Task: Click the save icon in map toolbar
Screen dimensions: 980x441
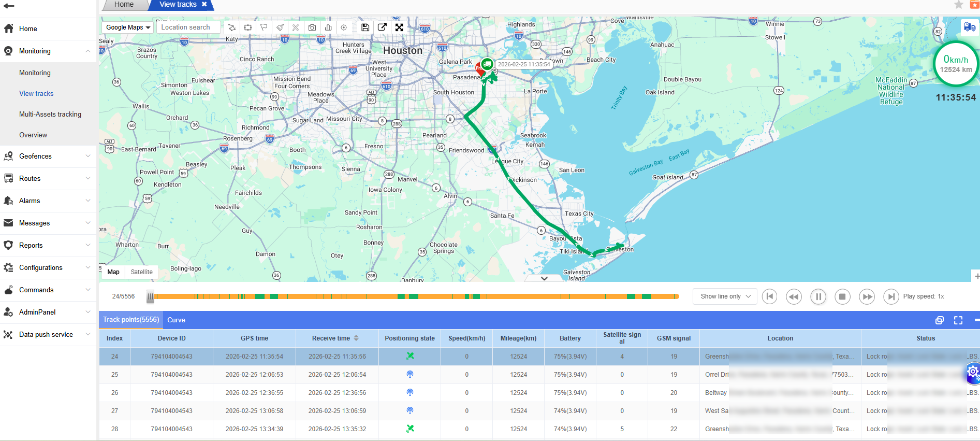Action: point(365,27)
